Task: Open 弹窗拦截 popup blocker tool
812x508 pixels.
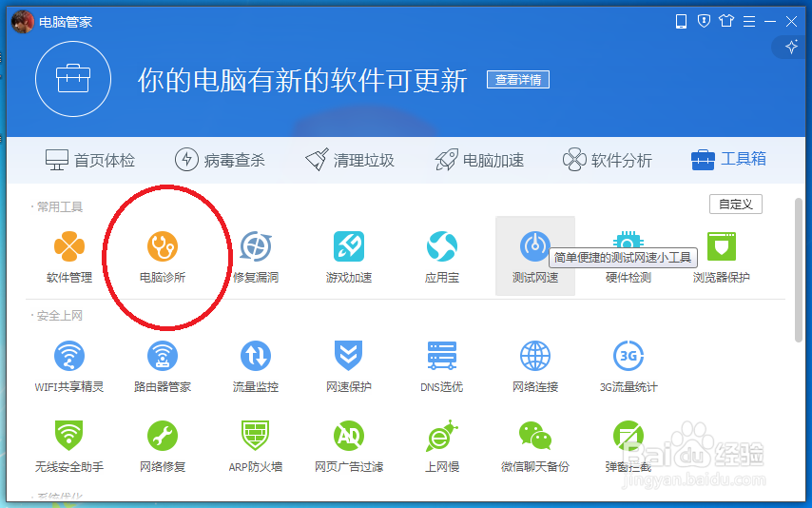Action: (x=628, y=446)
